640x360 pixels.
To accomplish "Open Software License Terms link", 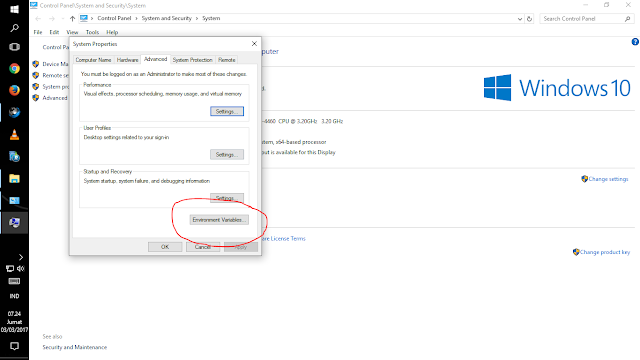I will click(x=284, y=238).
